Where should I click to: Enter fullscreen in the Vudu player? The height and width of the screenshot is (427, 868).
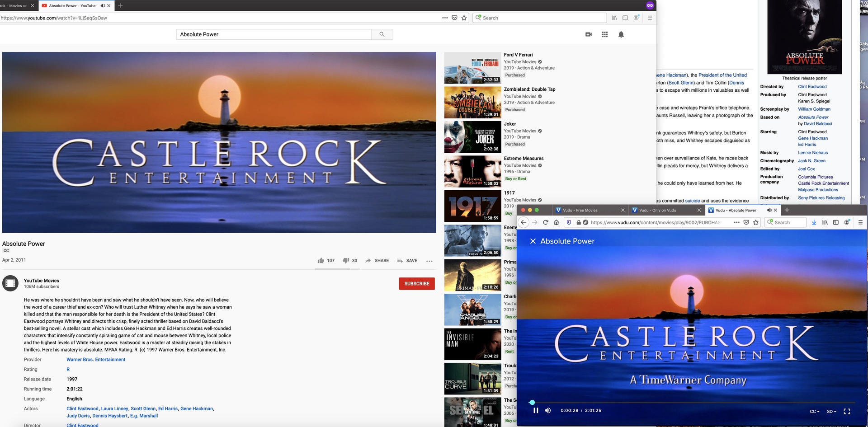[847, 411]
